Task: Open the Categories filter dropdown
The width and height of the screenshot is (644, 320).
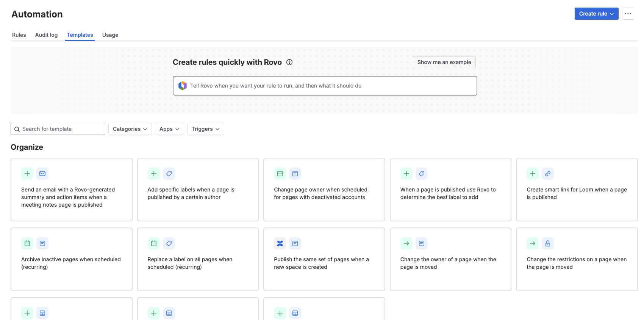Action: 130,129
